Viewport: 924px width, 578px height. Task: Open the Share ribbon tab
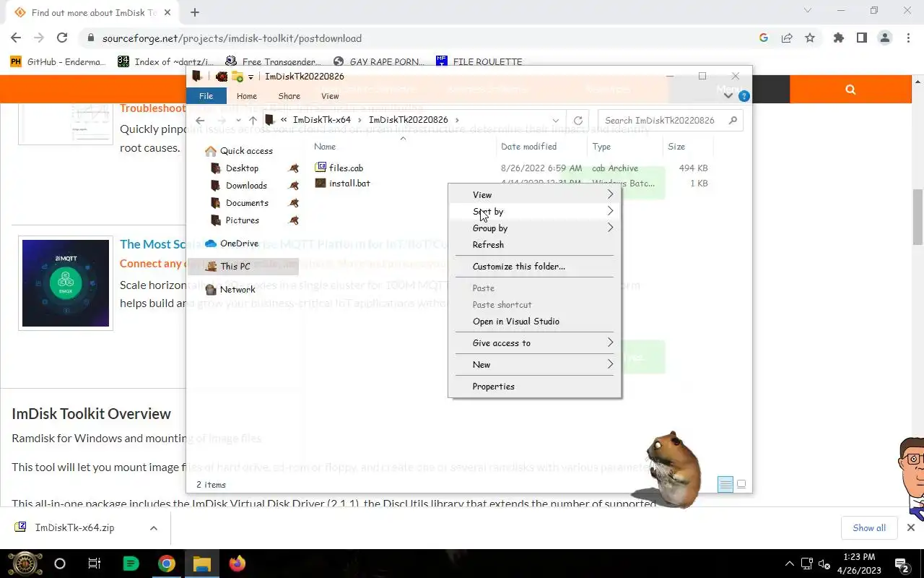[289, 96]
